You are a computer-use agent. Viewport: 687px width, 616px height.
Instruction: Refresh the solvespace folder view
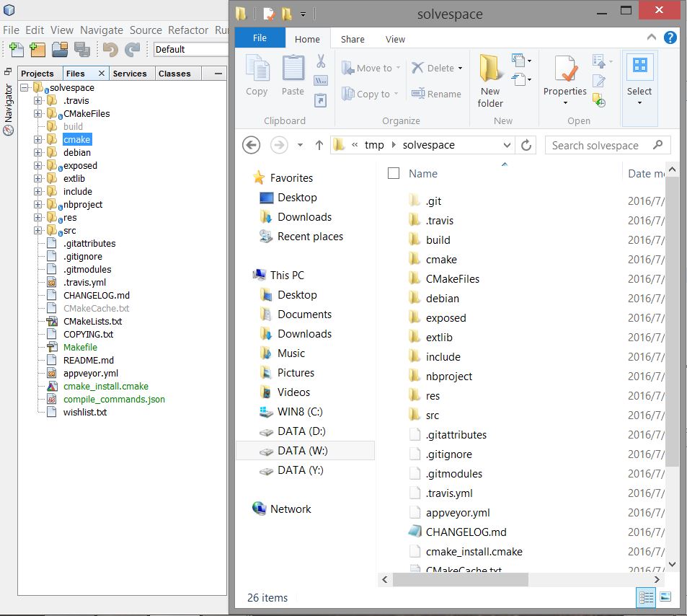[526, 145]
